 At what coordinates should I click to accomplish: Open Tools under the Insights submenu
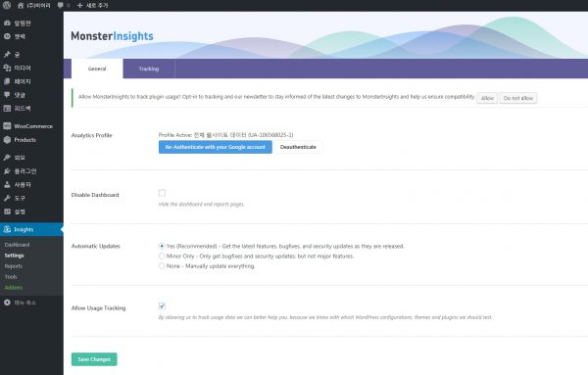click(x=11, y=277)
